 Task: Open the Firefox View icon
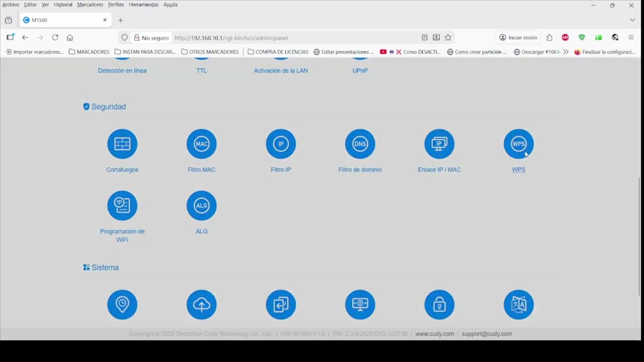[8, 20]
